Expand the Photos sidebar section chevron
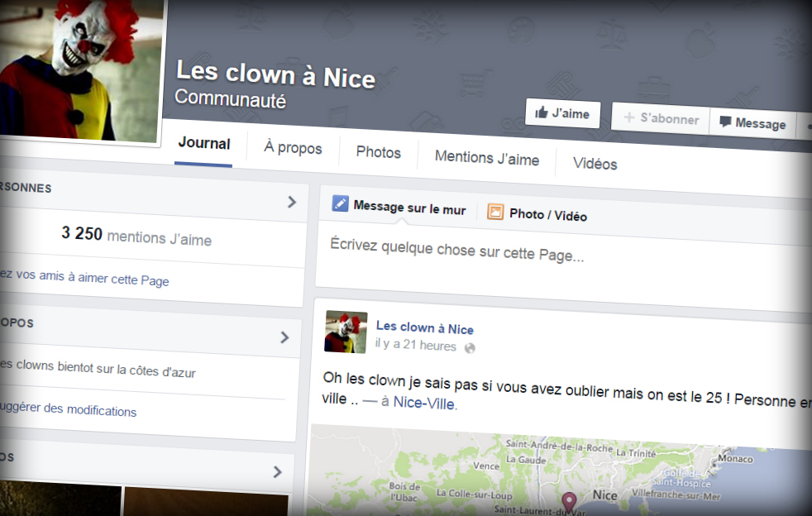This screenshot has width=812, height=516. (x=277, y=472)
